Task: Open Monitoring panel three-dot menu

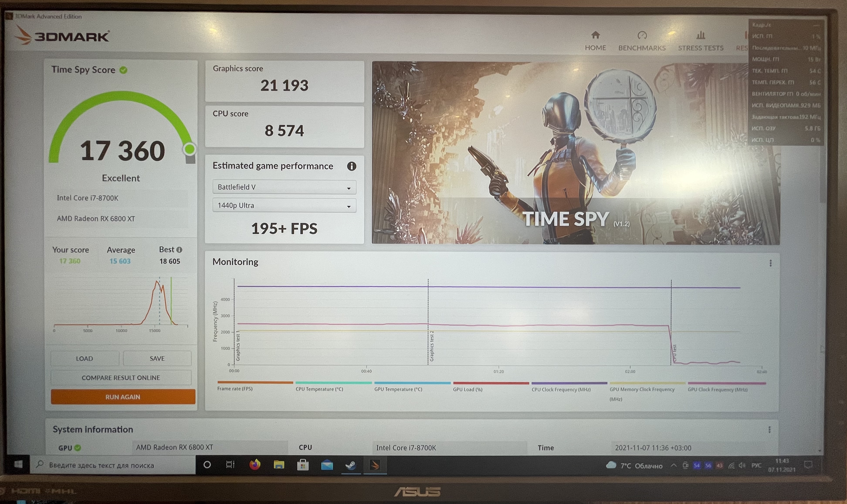Action: click(x=771, y=263)
